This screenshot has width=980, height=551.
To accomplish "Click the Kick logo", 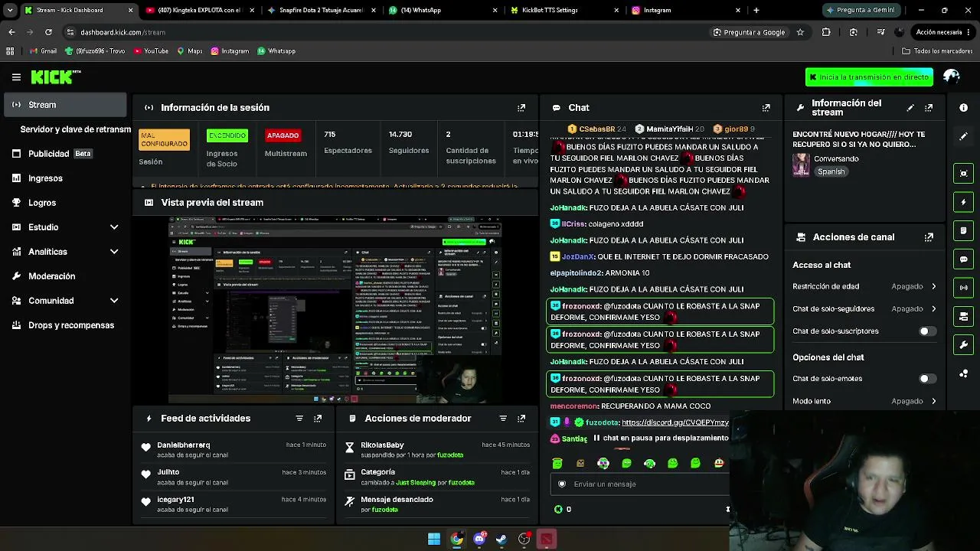I will (56, 77).
